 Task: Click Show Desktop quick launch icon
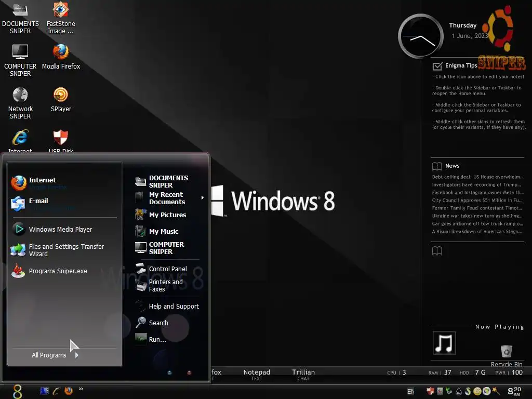45,391
